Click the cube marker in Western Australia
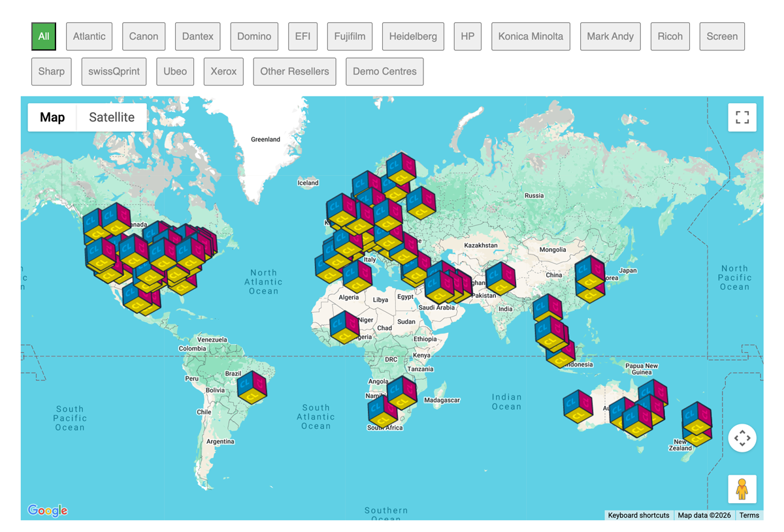This screenshot has height=532, width=784. (578, 407)
